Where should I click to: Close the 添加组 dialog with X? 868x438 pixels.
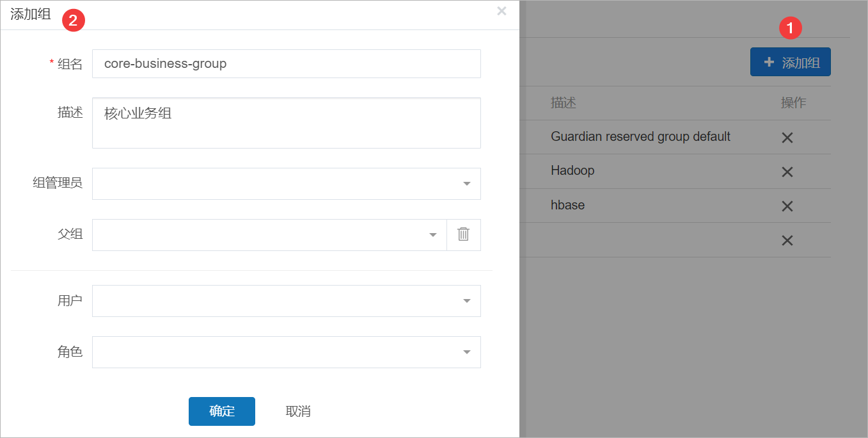[x=501, y=10]
